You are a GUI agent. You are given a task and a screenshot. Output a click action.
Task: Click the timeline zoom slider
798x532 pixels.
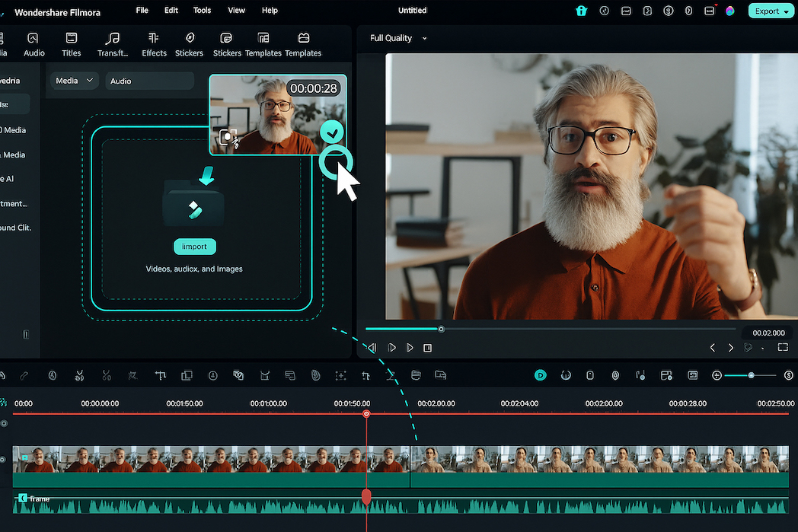pyautogui.click(x=752, y=375)
